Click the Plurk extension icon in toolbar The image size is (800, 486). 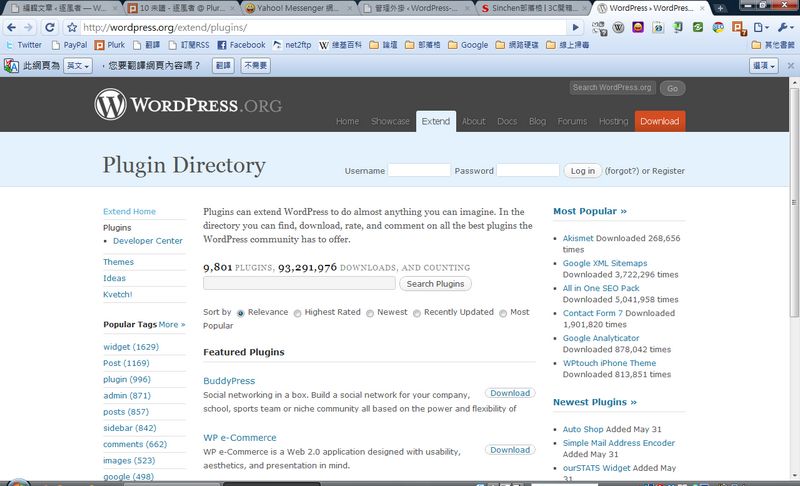coord(739,28)
